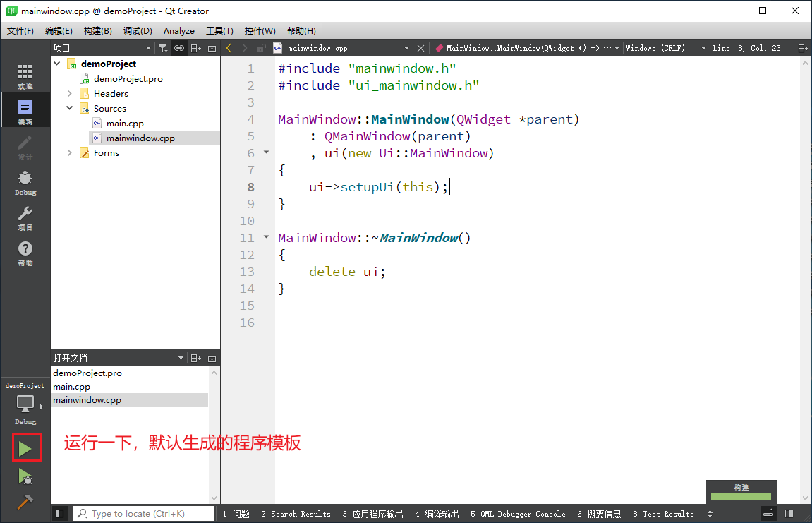This screenshot has width=812, height=523.
Task: Open 应用程序输出 output pane
Action: 373,514
